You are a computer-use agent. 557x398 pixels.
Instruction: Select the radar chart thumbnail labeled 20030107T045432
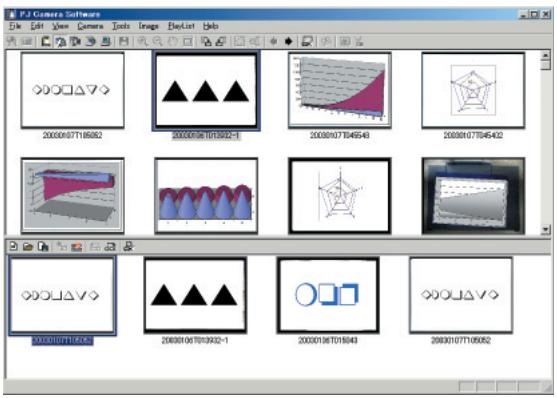coord(473,90)
